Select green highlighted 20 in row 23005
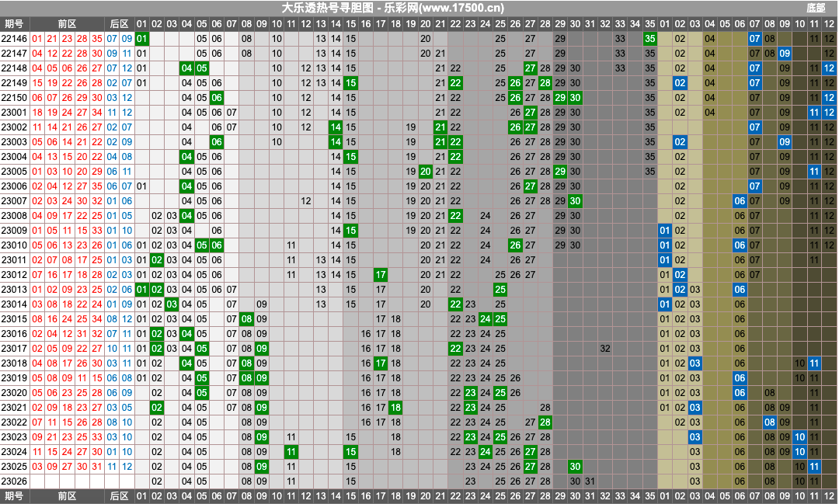839x504 pixels. (426, 171)
